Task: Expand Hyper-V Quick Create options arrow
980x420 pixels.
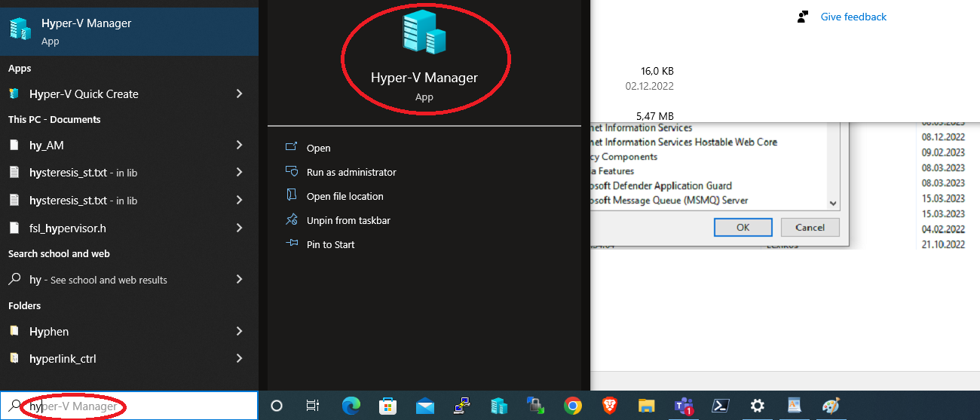Action: coord(240,94)
